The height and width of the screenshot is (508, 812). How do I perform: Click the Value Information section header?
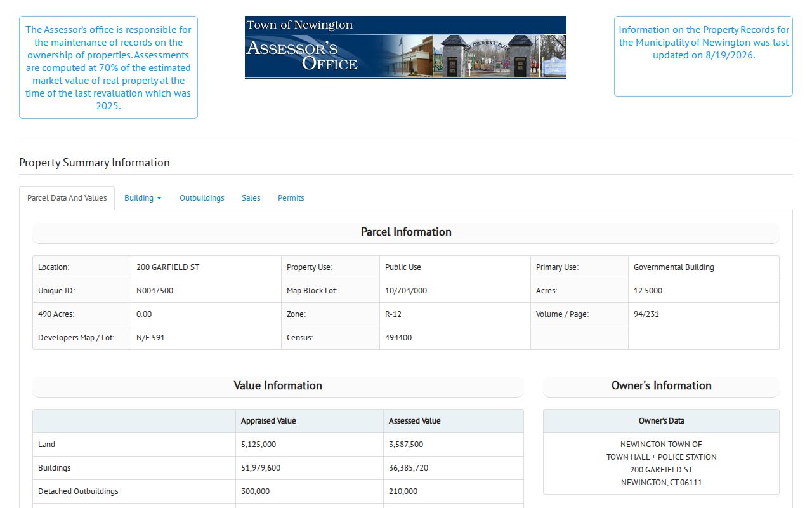278,386
